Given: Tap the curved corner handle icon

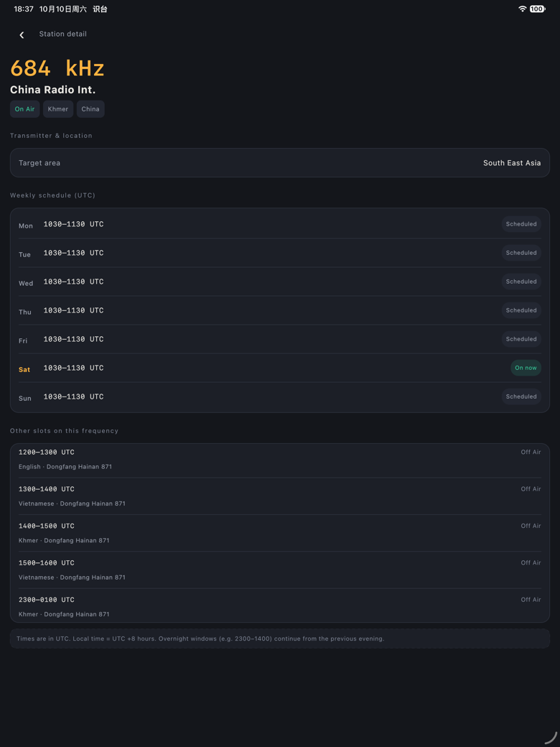Looking at the screenshot, I should [551, 738].
